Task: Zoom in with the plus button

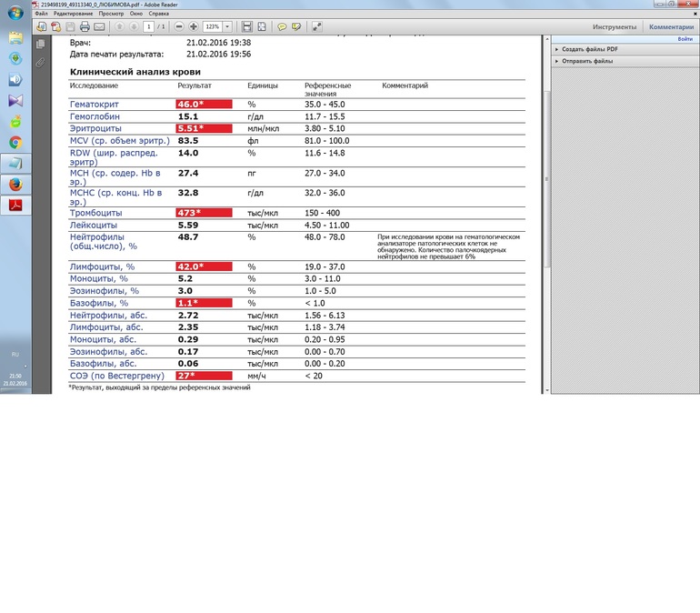Action: pyautogui.click(x=194, y=27)
